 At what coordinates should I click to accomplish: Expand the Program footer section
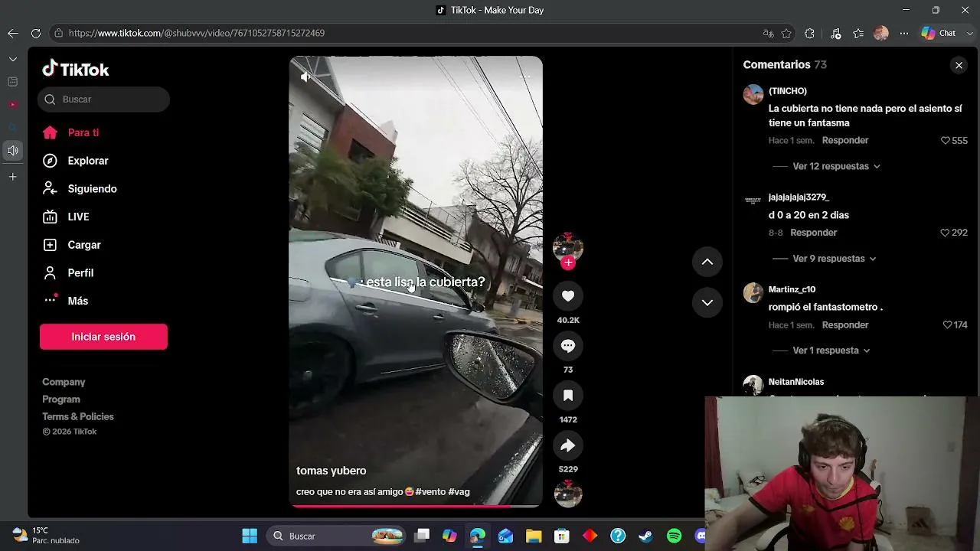point(61,399)
